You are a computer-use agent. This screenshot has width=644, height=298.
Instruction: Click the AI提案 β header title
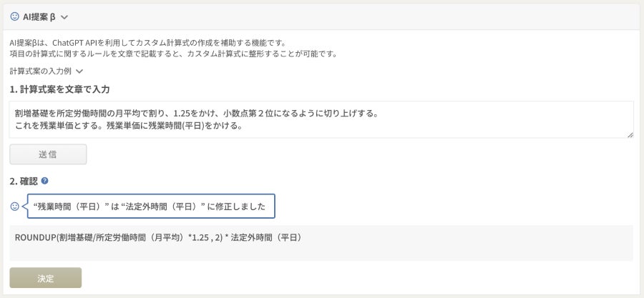(x=39, y=16)
